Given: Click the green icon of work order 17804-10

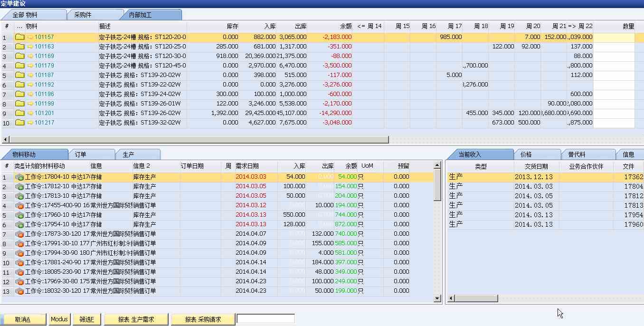Looking at the screenshot, I should point(19,177).
